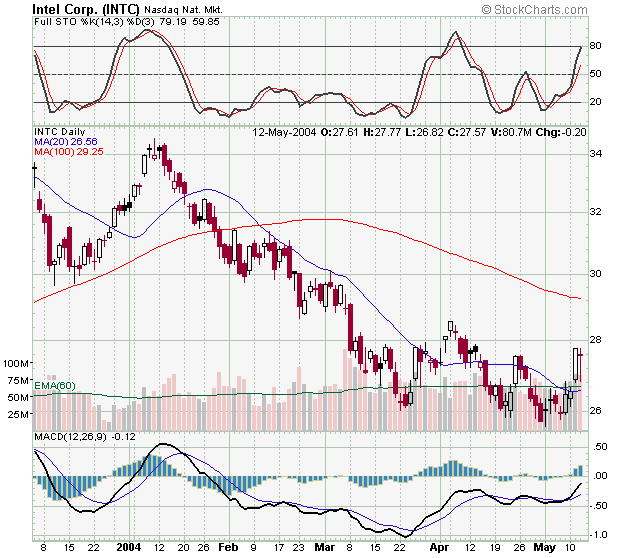Screen dimensions: 620x558
Task: Click the 20 level on stochastic axis
Action: [595, 101]
